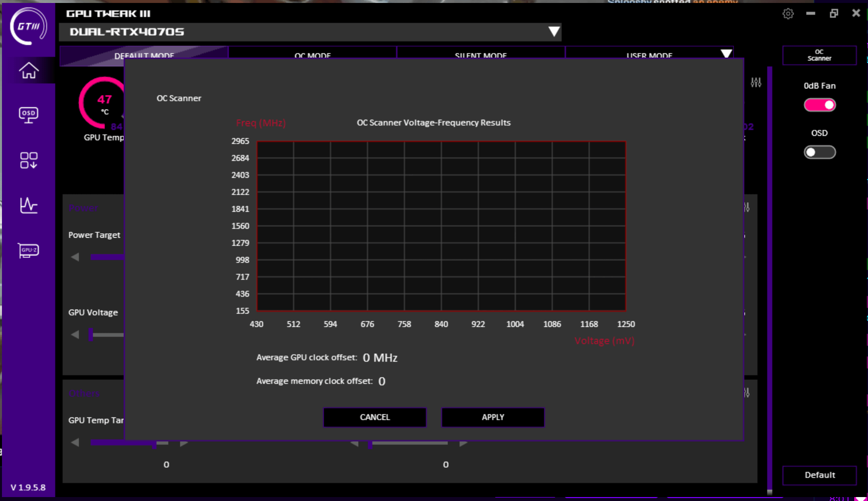Image resolution: width=868 pixels, height=501 pixels.
Task: Click the '2965' frequency axis value
Action: tap(240, 141)
